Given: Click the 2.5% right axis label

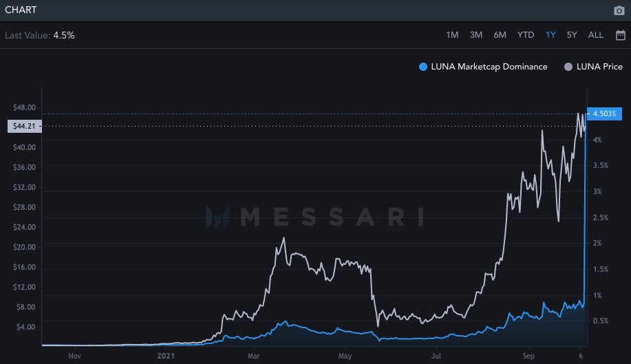Looking at the screenshot, I should (x=601, y=217).
